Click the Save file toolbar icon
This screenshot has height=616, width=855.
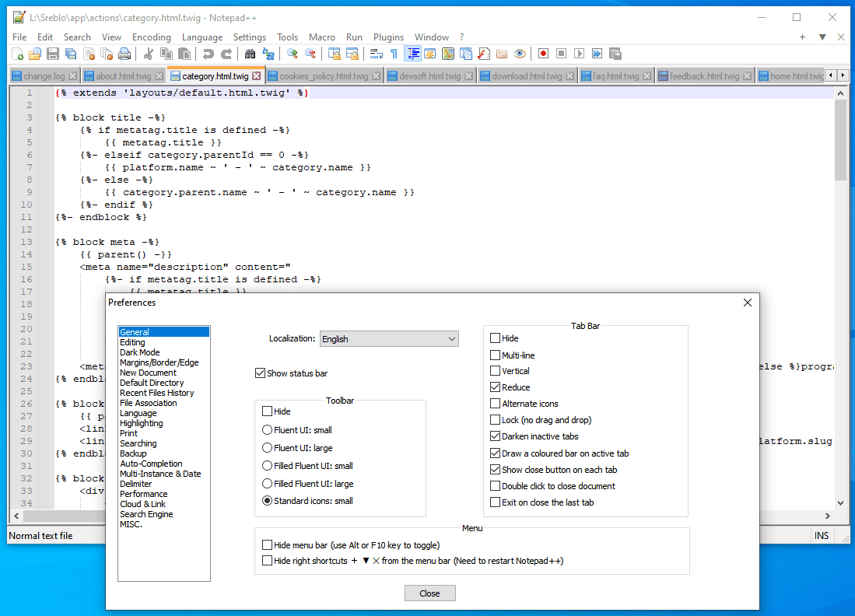click(x=53, y=54)
